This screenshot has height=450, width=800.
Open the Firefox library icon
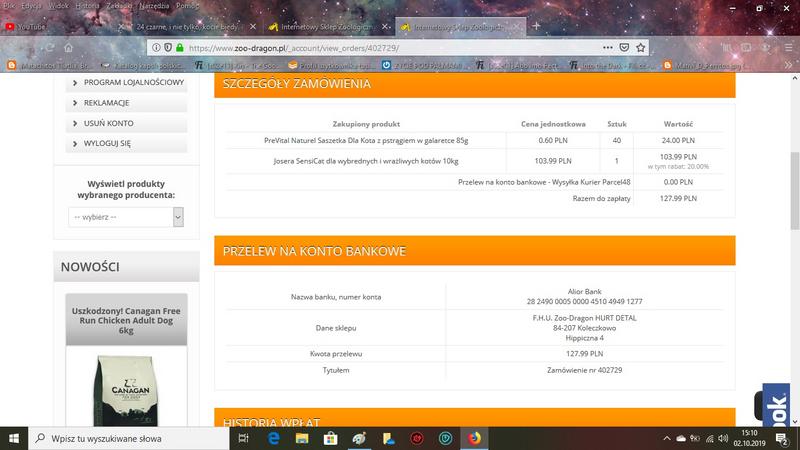[x=727, y=47]
